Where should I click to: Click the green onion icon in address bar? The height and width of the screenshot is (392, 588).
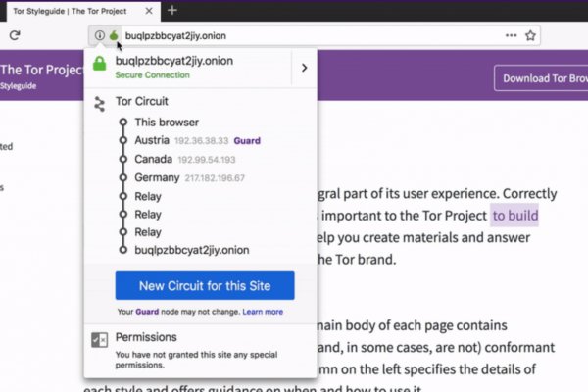pos(114,35)
